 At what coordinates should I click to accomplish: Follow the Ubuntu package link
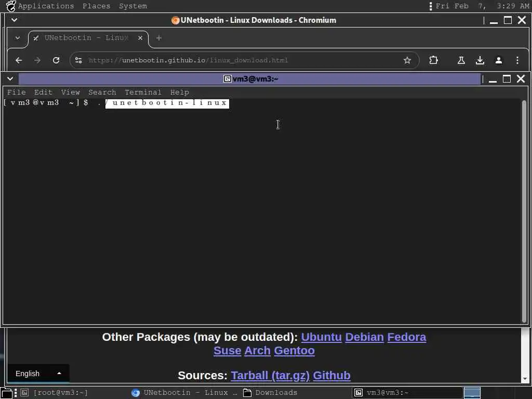click(321, 337)
